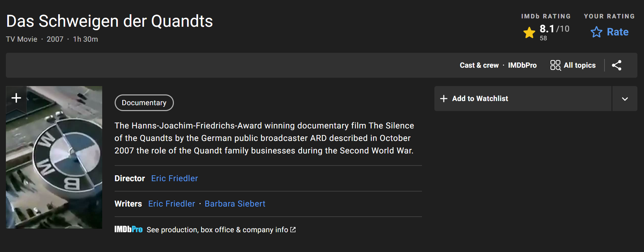The height and width of the screenshot is (252, 644).
Task: Click the IMDbPro logo below Writers
Action: (129, 229)
